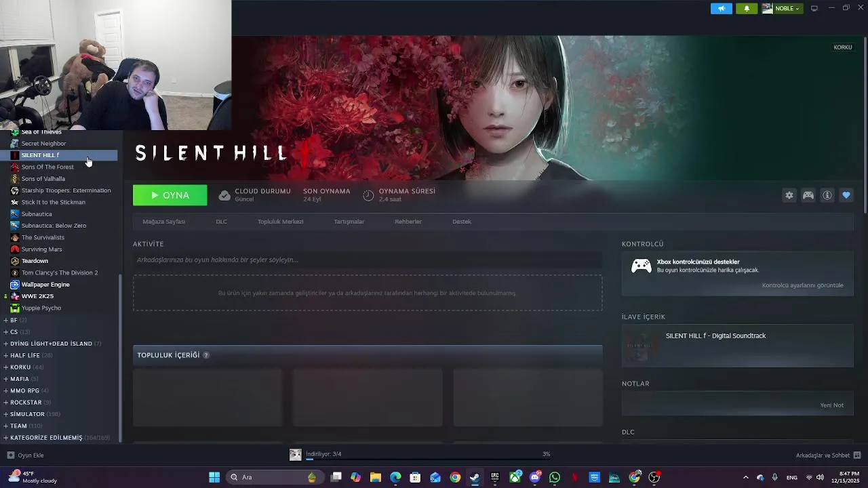
Task: Select Stick It to the Stickman
Action: coord(53,202)
